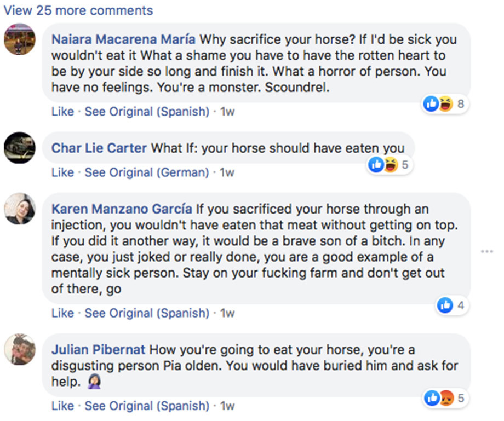The image size is (504, 421).
Task: See Original (German) for Char Lie's comment
Action: coord(147,172)
